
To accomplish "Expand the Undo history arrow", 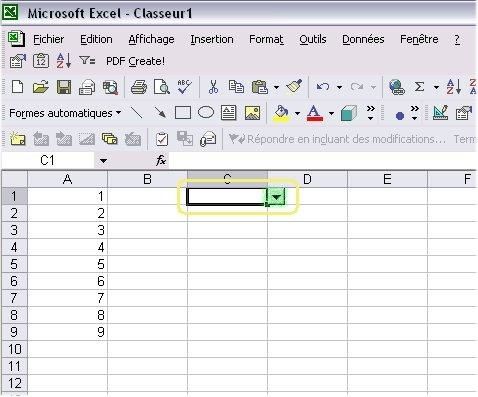I will (339, 87).
